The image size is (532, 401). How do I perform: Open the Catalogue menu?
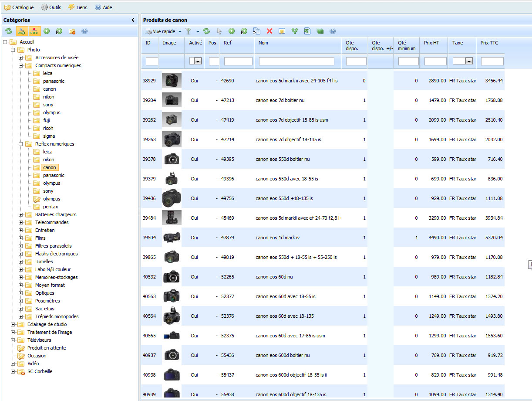tap(19, 7)
